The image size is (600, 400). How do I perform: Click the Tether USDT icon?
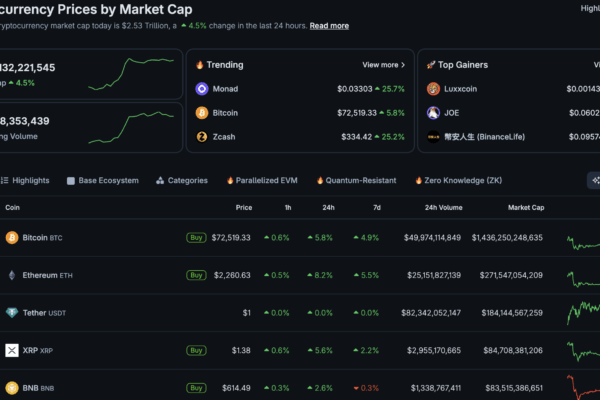tap(12, 313)
